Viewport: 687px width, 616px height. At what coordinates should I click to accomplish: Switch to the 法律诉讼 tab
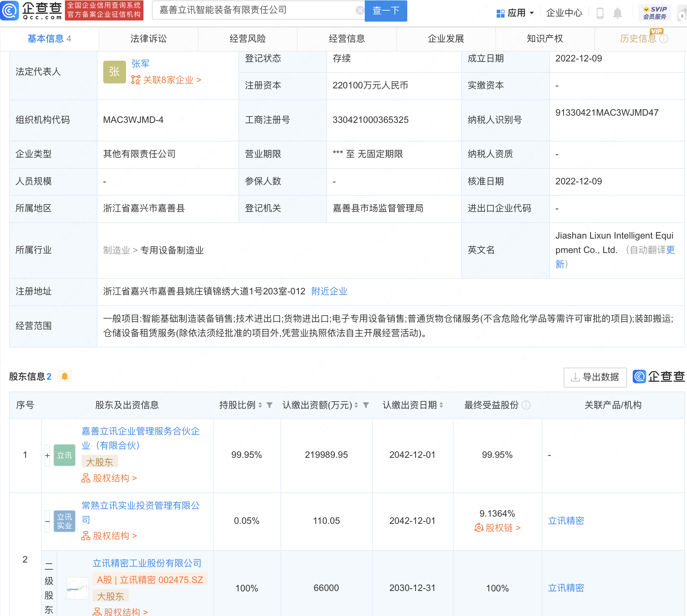(148, 39)
